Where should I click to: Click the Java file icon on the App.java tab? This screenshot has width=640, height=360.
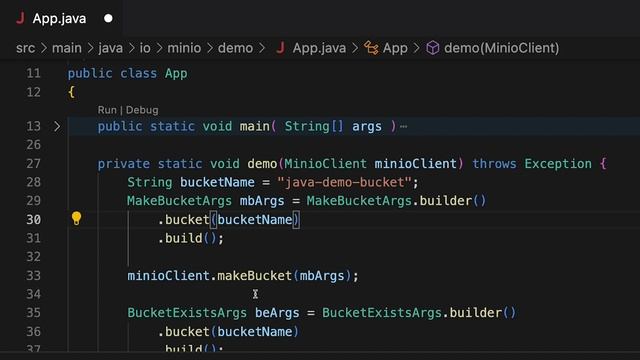point(20,18)
